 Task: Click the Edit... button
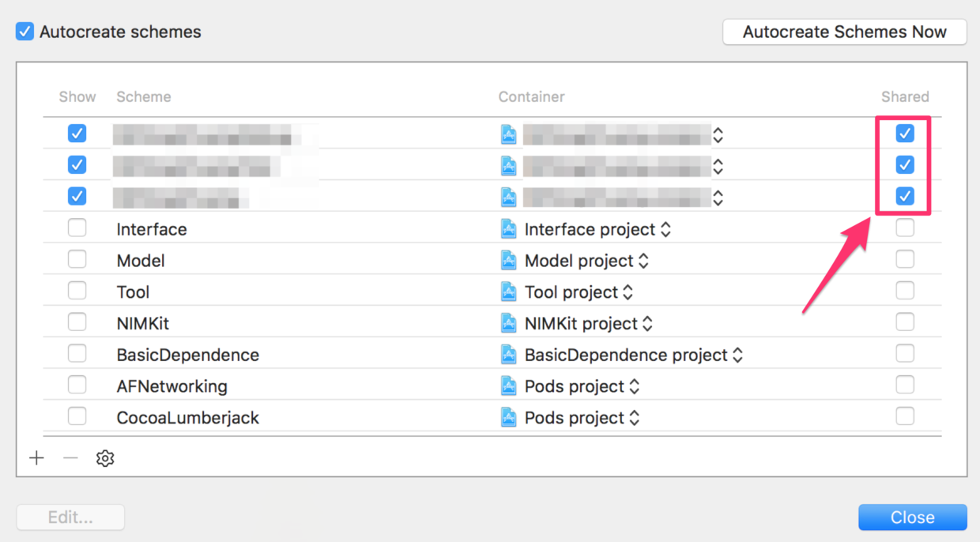pyautogui.click(x=70, y=518)
